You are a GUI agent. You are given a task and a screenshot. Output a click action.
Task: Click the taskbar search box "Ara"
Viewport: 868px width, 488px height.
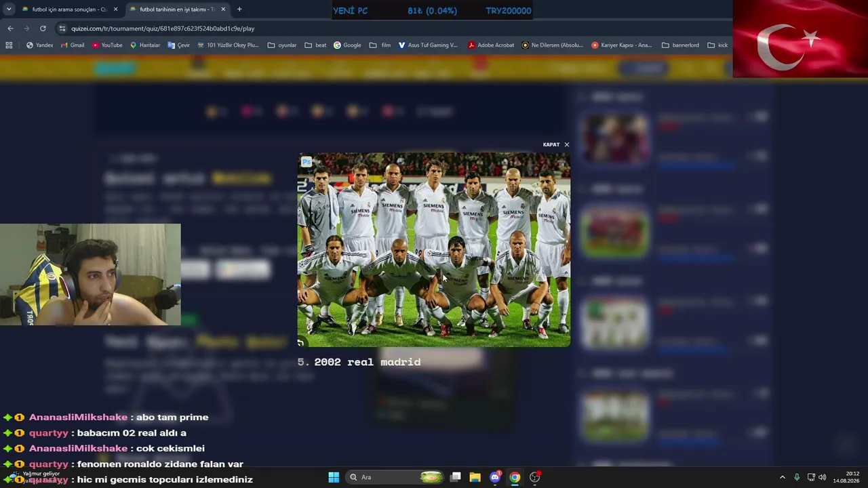click(x=395, y=477)
